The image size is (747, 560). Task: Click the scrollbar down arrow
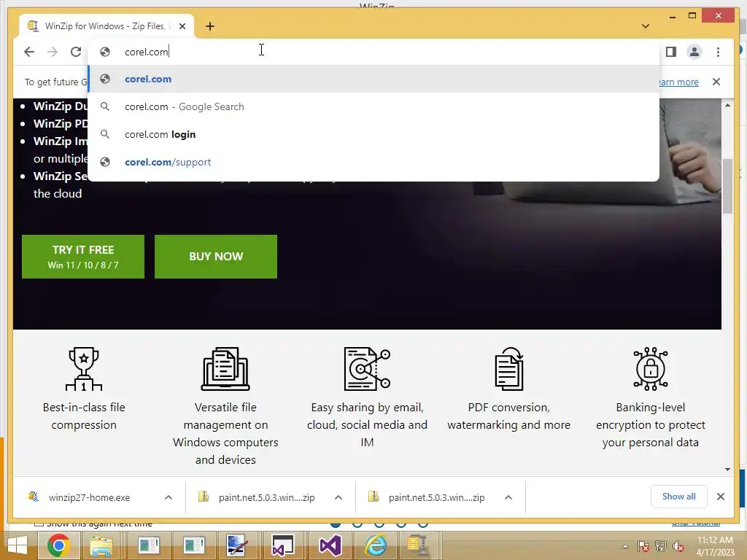(x=727, y=470)
